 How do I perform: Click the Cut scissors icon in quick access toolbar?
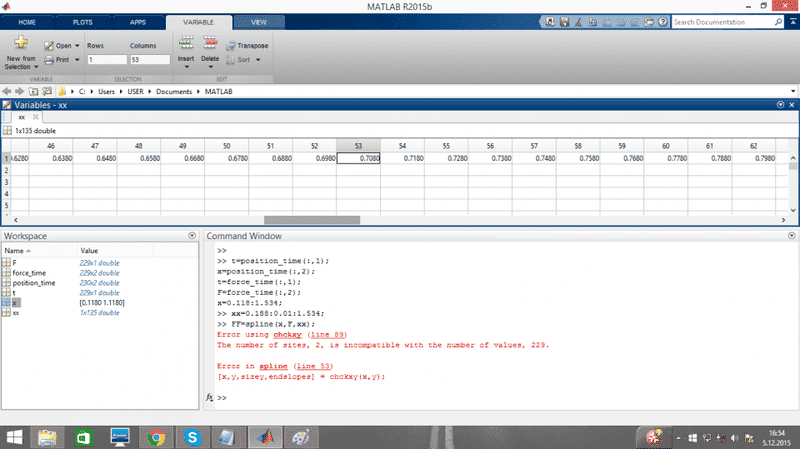click(x=579, y=22)
